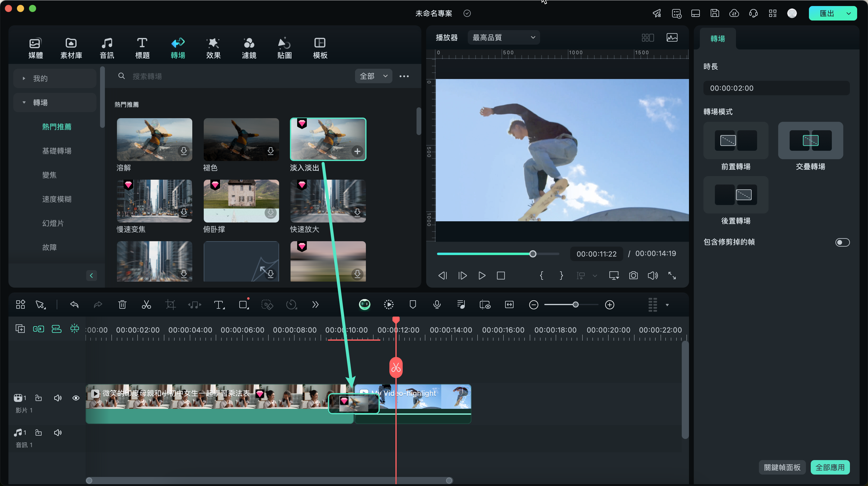Switch to the 效果 tab
Viewport: 868px width, 486px height.
(x=213, y=48)
